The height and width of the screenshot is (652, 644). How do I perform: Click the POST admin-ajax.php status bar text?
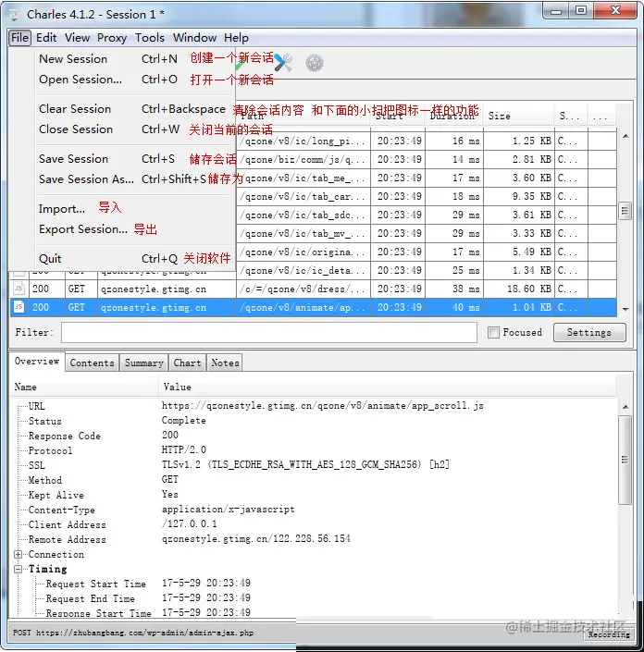pyautogui.click(x=133, y=633)
